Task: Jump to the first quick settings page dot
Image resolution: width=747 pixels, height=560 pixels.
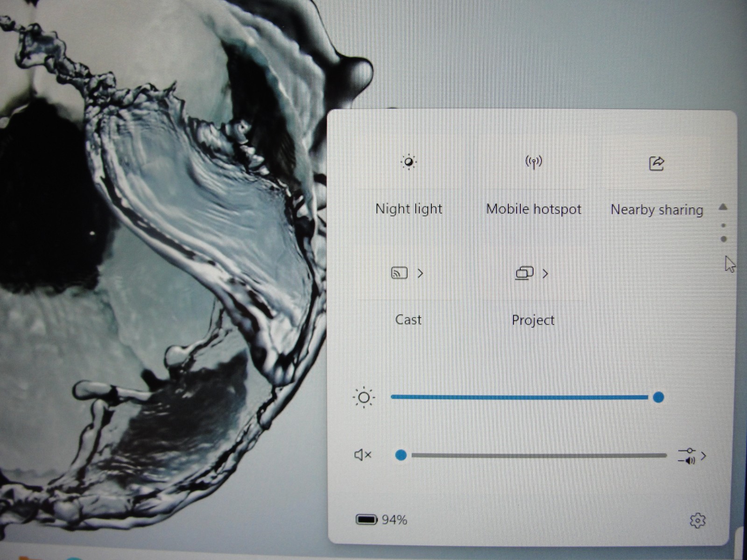Action: pos(723,225)
